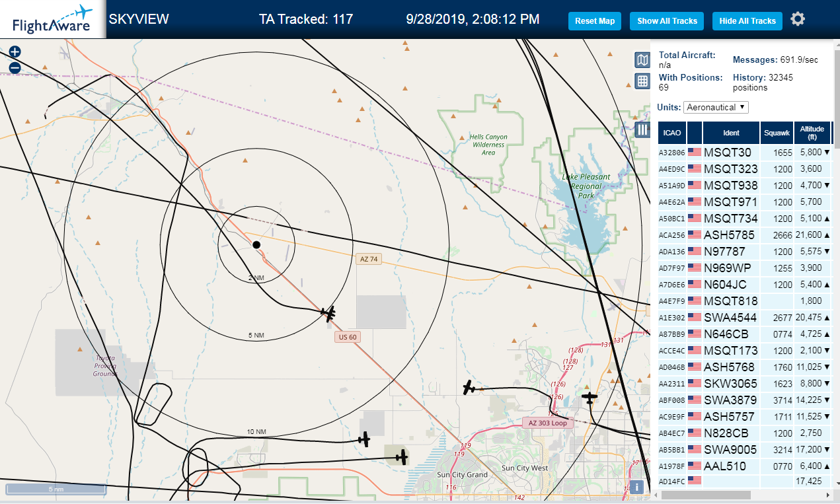Open the settings gear
Screen dimensions: 840x504
click(x=798, y=19)
